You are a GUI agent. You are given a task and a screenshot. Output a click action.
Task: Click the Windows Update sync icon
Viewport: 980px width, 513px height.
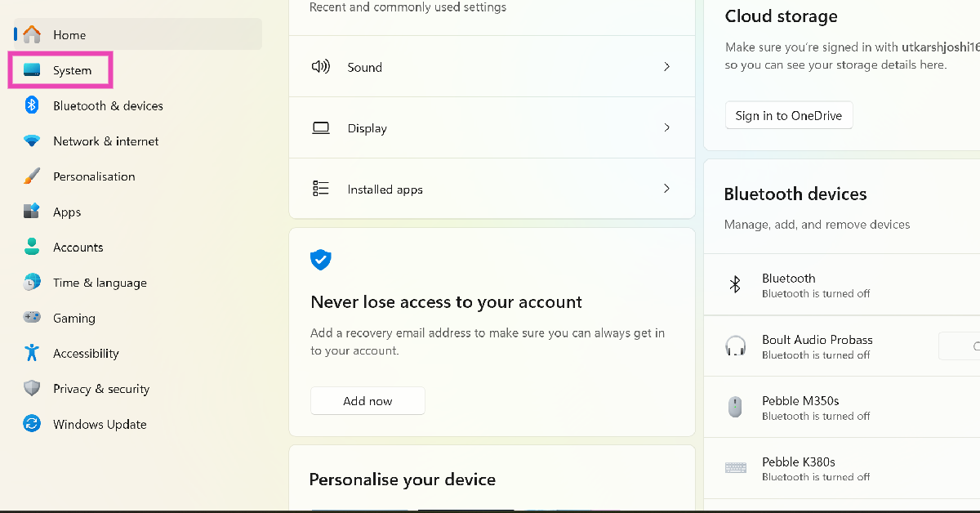click(x=32, y=424)
